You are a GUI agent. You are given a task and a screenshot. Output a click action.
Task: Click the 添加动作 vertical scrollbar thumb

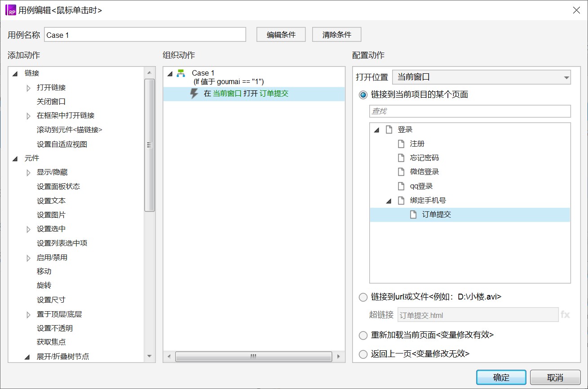[149, 145]
